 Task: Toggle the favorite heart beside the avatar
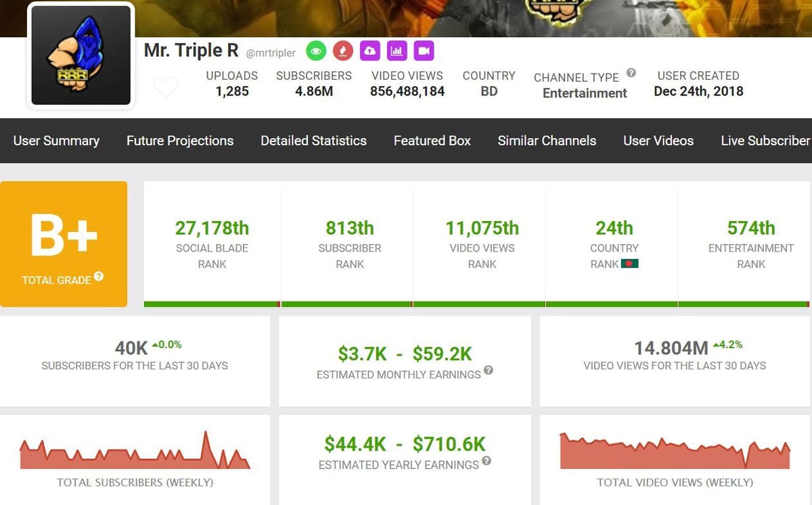click(166, 87)
